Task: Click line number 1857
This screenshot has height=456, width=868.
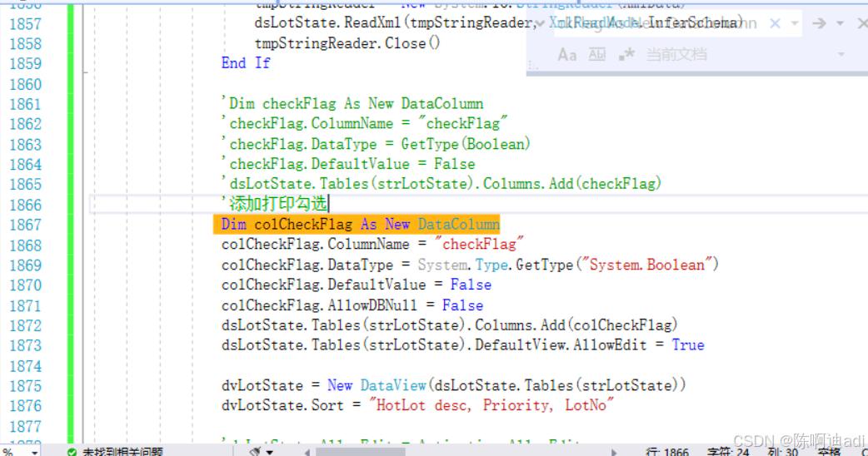Action: pos(26,24)
